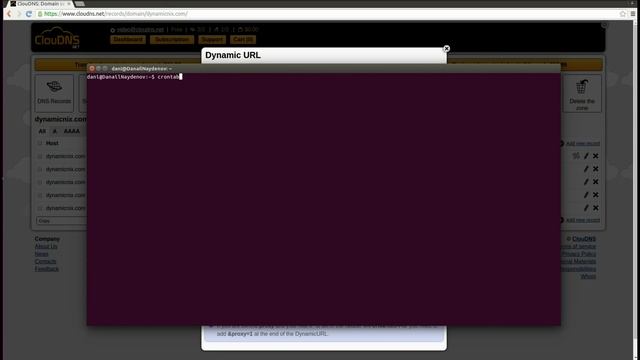Delete the third record with its X

(x=596, y=182)
